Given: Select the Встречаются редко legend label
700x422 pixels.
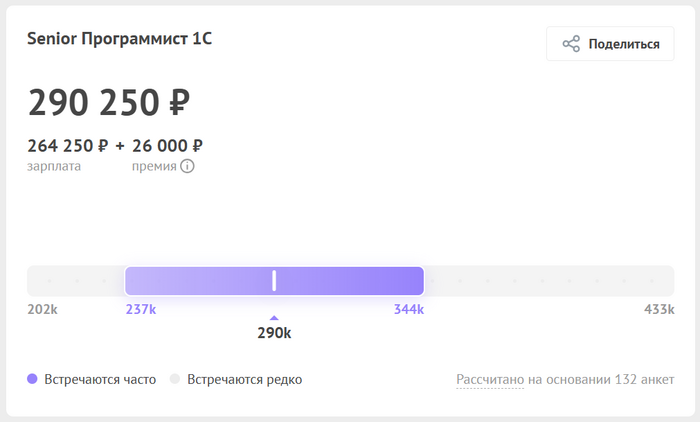Looking at the screenshot, I should click(244, 380).
